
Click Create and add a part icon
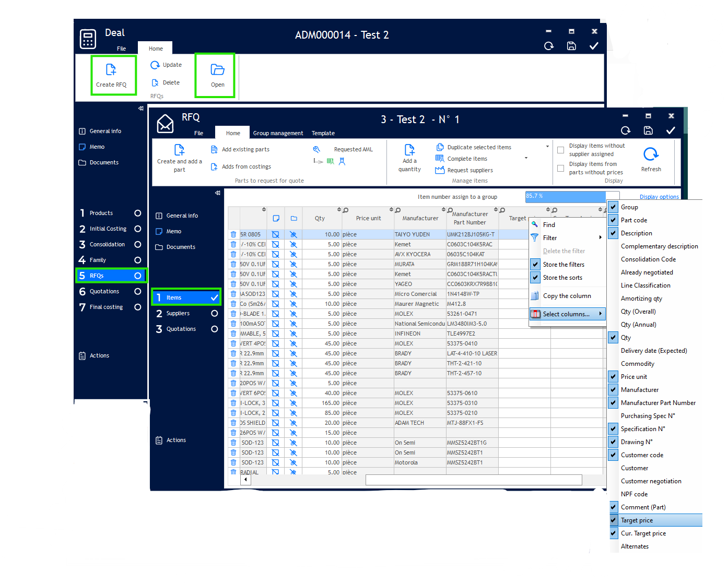pyautogui.click(x=179, y=150)
